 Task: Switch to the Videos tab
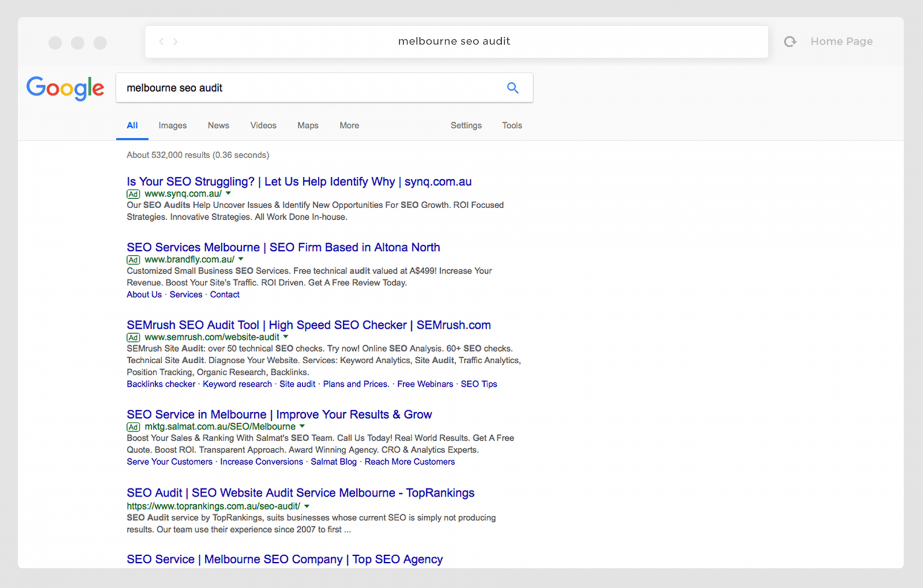coord(263,126)
